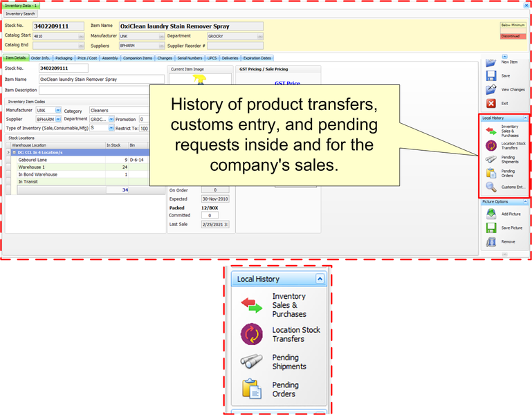Screen dimensions: 532x415
Task: Open the Deliveries tab
Action: [x=230, y=58]
